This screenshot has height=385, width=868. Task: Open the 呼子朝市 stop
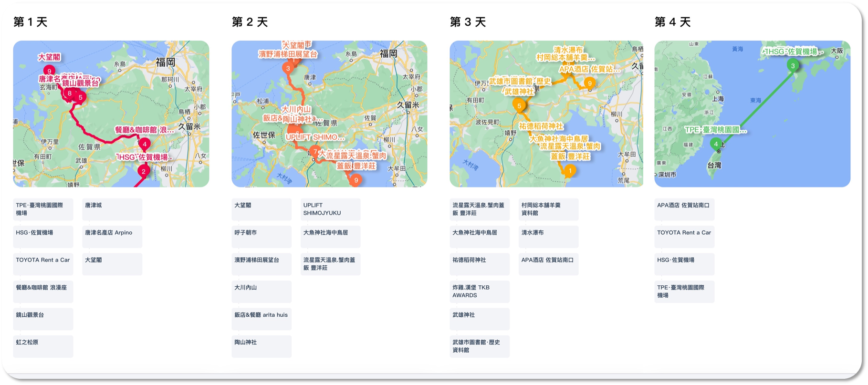click(x=261, y=237)
